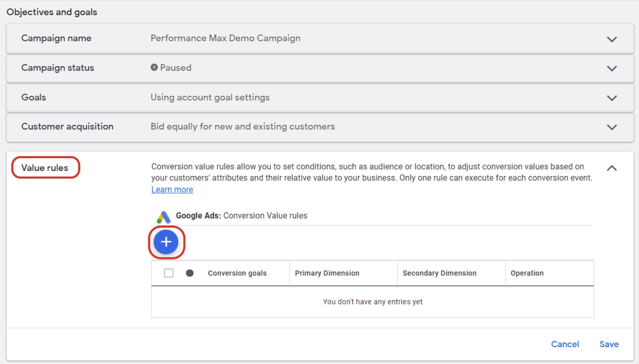The image size is (639, 364).
Task: Click the blue plus add rule button
Action: pos(166,242)
